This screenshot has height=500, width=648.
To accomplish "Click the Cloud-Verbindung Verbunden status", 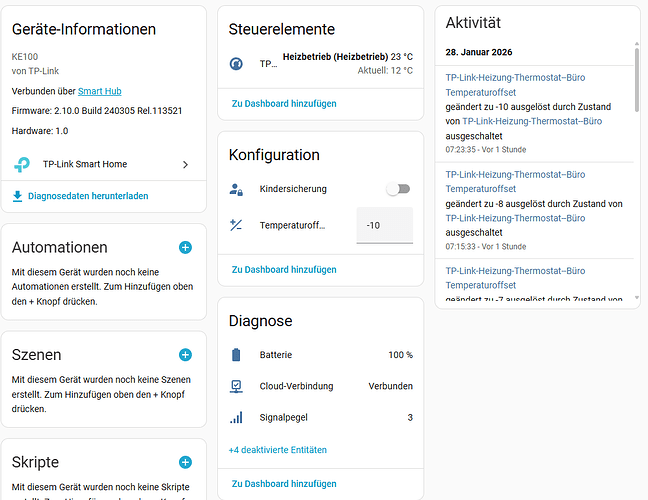I will pos(391,386).
